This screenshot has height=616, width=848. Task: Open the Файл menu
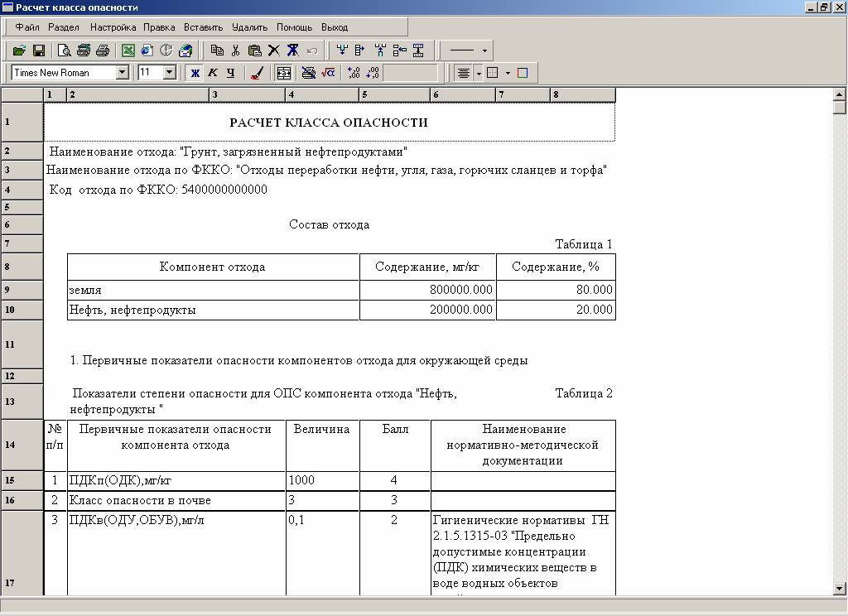[27, 27]
